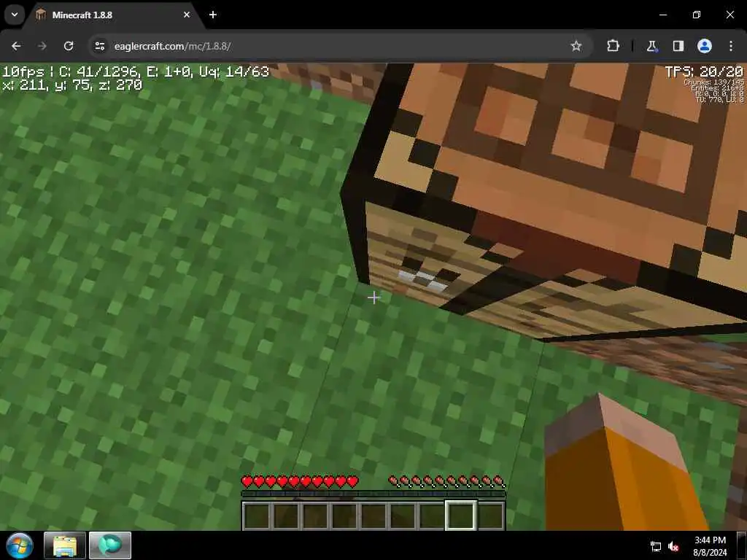
Task: Open the Extensions puzzle icon
Action: 613,46
